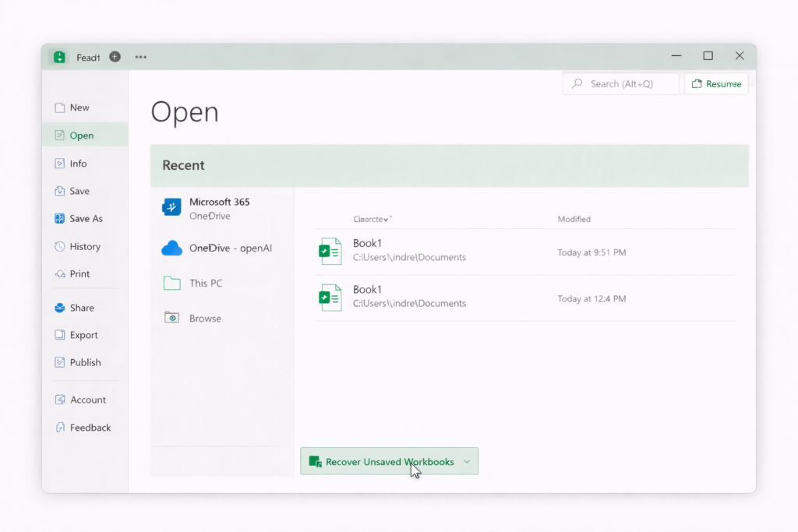The width and height of the screenshot is (798, 532).
Task: Open Feedback from the sidebar
Action: (85, 427)
